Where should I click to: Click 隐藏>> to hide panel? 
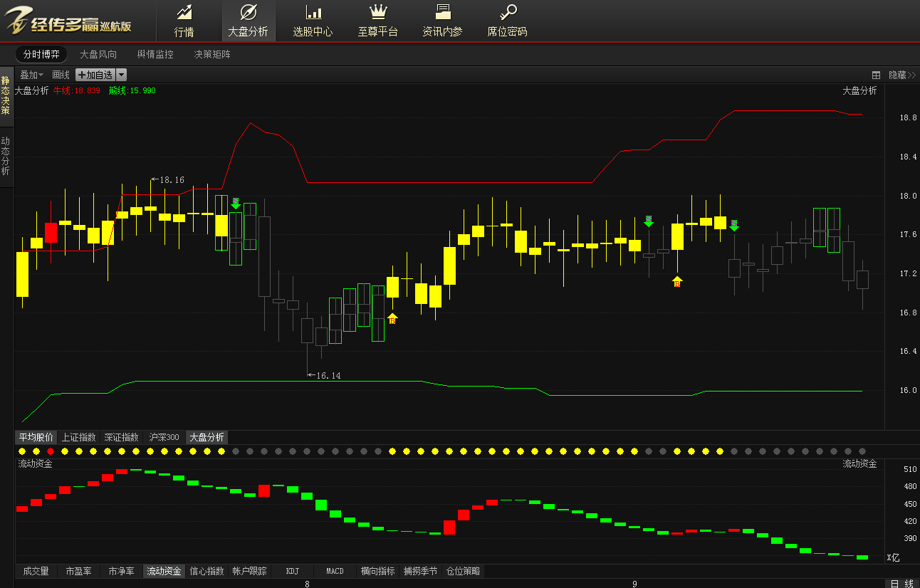point(901,75)
